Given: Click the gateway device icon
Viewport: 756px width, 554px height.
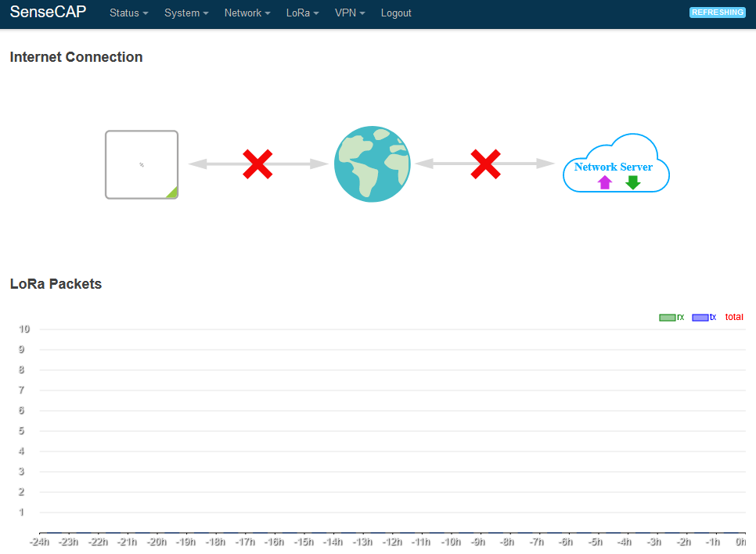Looking at the screenshot, I should tap(142, 164).
